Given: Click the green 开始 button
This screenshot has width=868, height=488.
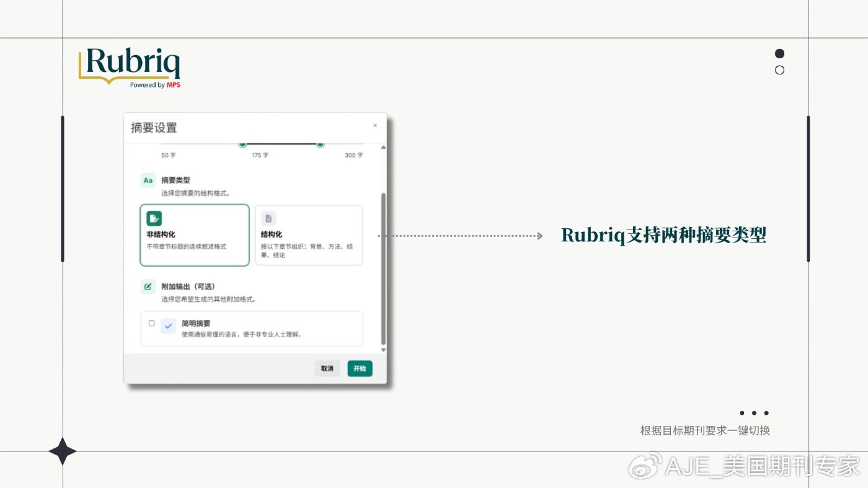Looking at the screenshot, I should click(x=360, y=368).
